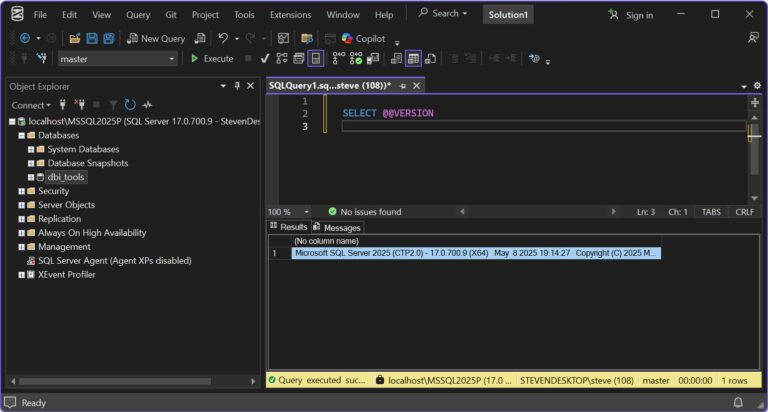The image size is (768, 412).
Task: Open Activity Monitor icon in Object Explorer
Action: tap(147, 105)
